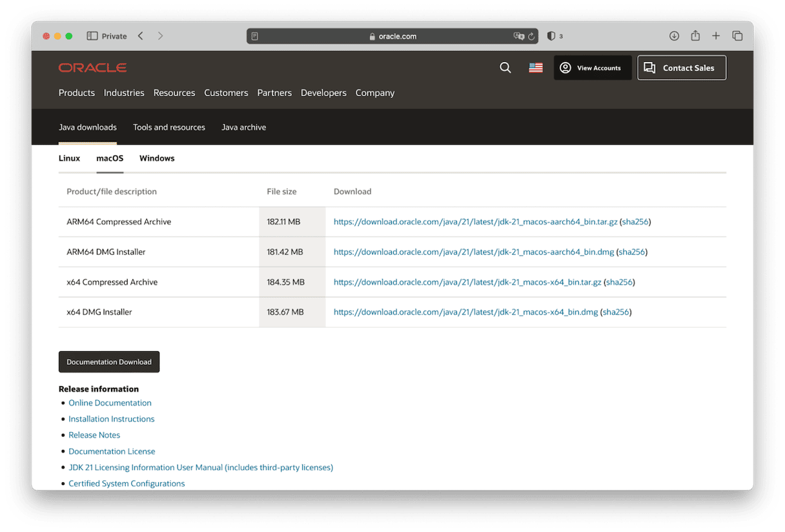
Task: Open the Release Notes link
Action: click(94, 435)
